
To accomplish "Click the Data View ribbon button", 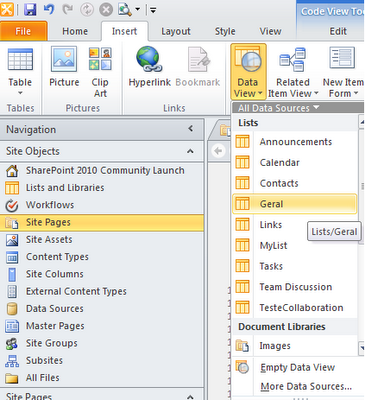I will click(248, 71).
